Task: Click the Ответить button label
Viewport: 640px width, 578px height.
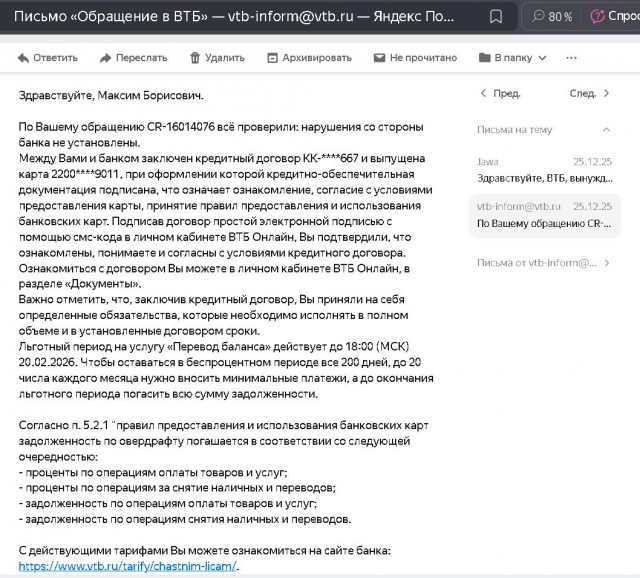Action: pyautogui.click(x=56, y=58)
